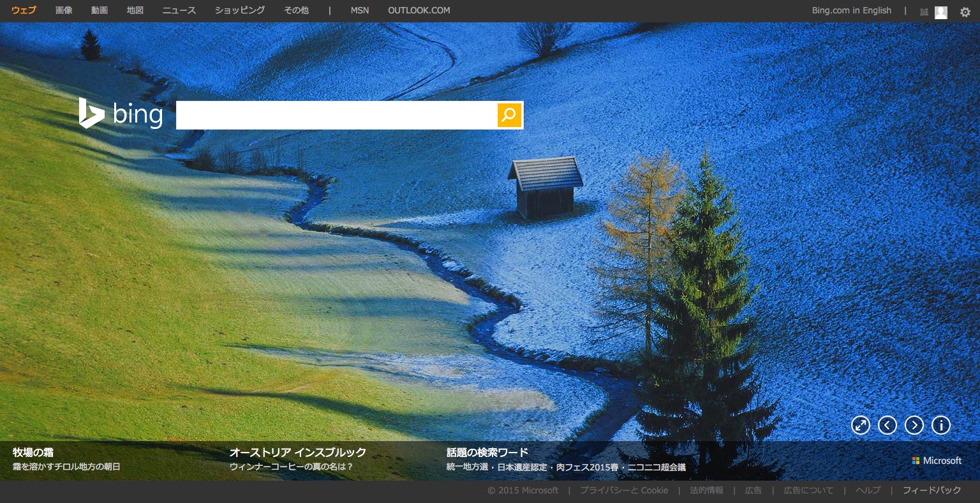The image size is (980, 503).
Task: Show the next background image
Action: pos(914,425)
